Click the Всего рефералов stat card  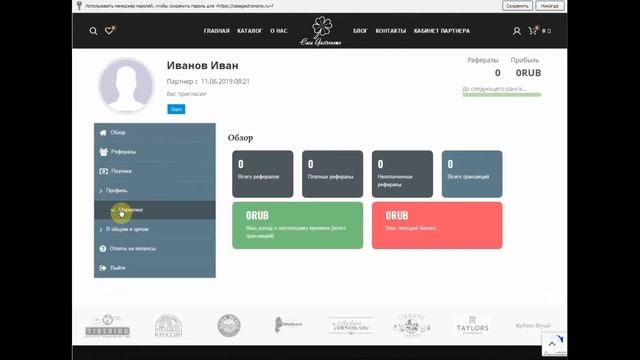pos(262,174)
